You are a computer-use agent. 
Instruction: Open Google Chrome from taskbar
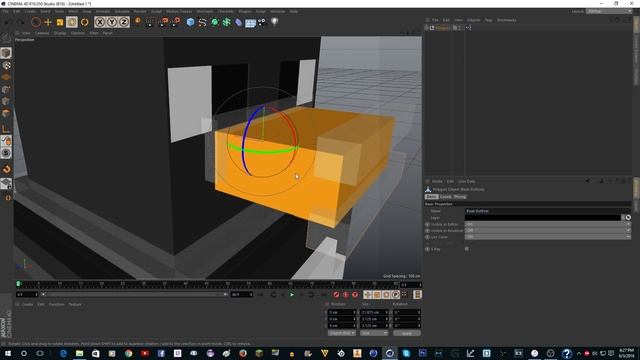(129, 353)
